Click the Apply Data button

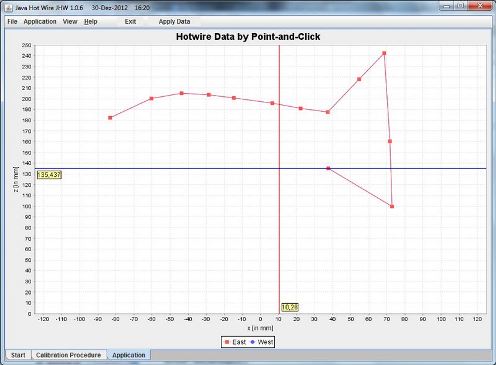tap(174, 22)
